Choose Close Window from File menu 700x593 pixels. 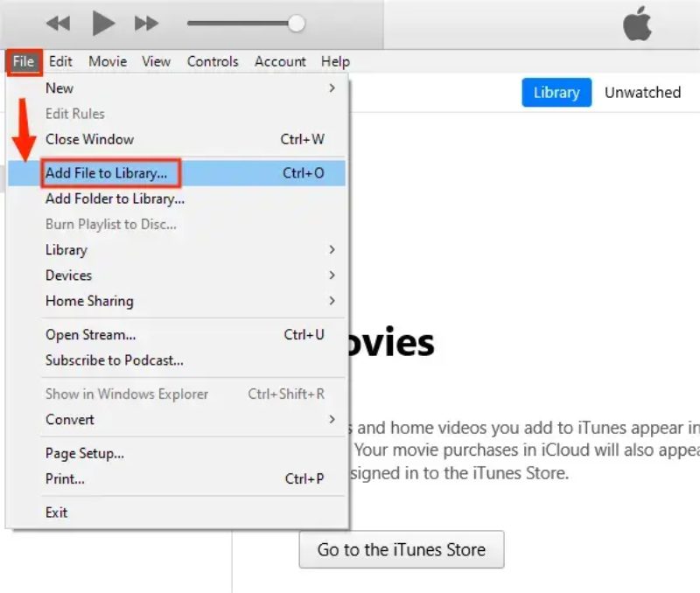[x=177, y=139]
